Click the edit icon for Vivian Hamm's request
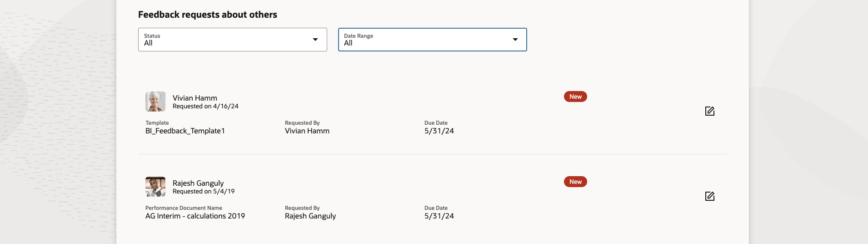 [709, 111]
